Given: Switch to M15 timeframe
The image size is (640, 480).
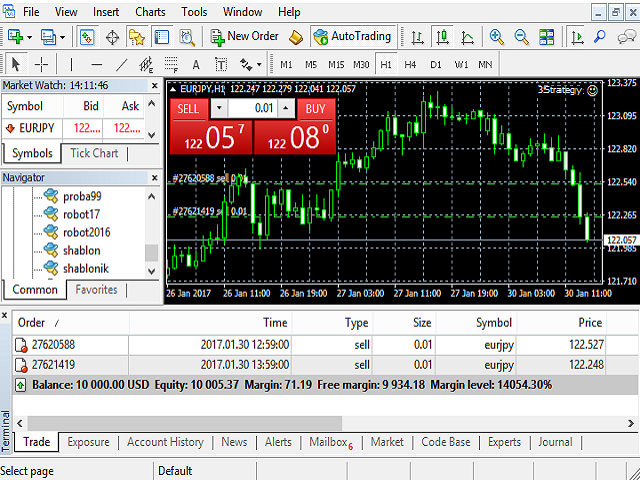Looking at the screenshot, I should (336, 64).
